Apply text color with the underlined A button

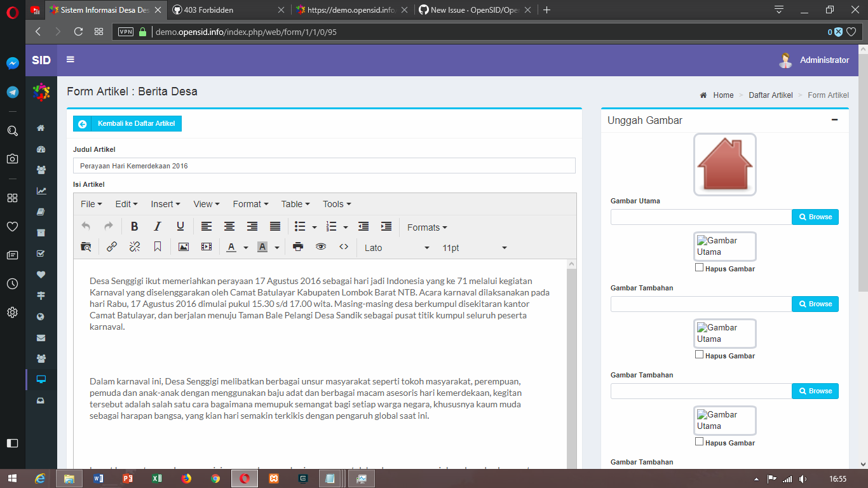(x=231, y=247)
